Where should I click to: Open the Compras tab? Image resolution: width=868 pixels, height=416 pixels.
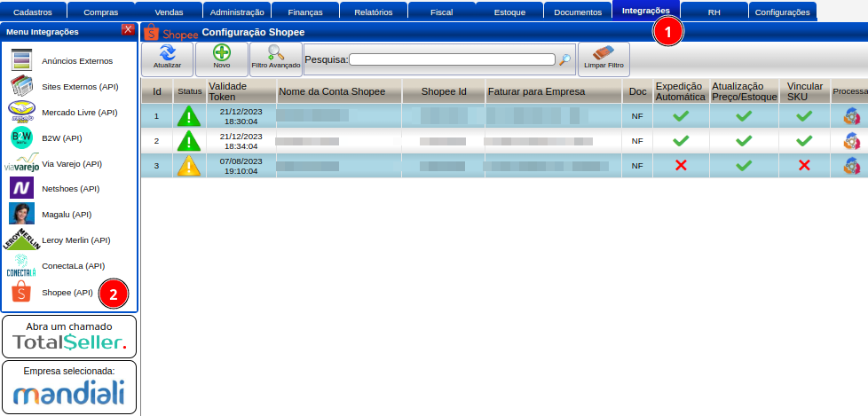click(101, 12)
